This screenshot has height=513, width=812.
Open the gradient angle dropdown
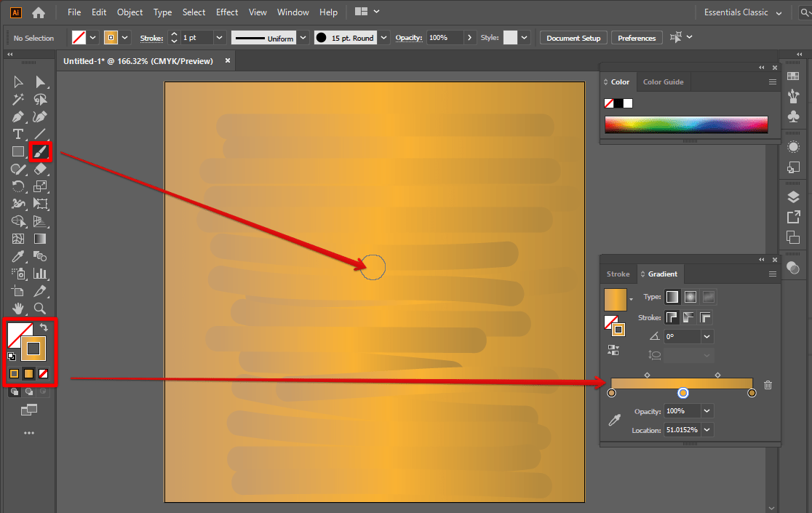pyautogui.click(x=705, y=336)
